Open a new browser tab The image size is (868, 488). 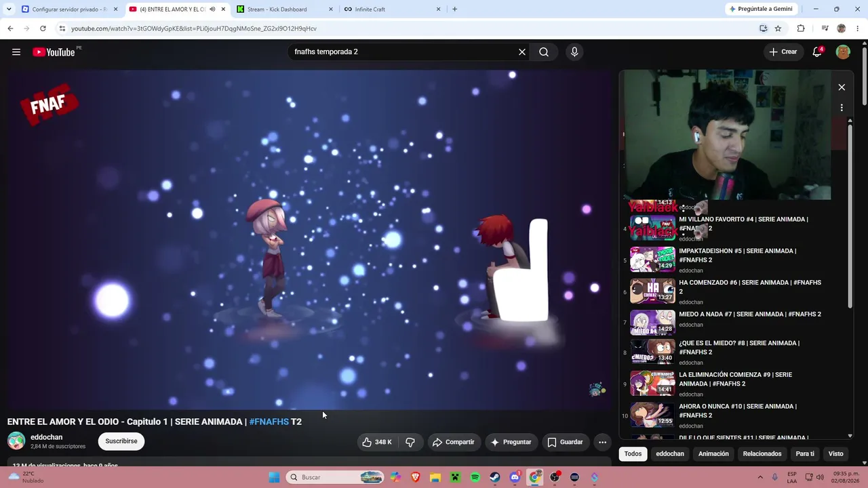tap(454, 9)
